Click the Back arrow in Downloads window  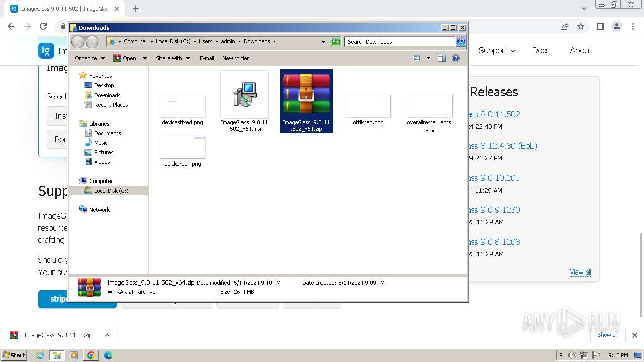77,42
